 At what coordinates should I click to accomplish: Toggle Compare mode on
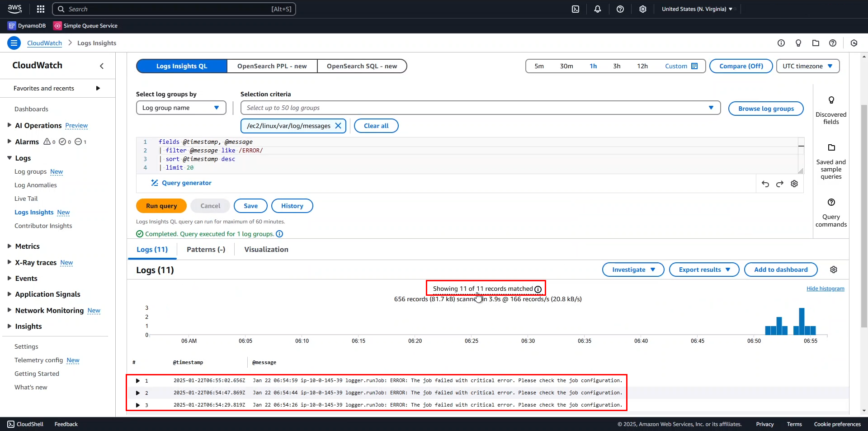click(x=741, y=66)
